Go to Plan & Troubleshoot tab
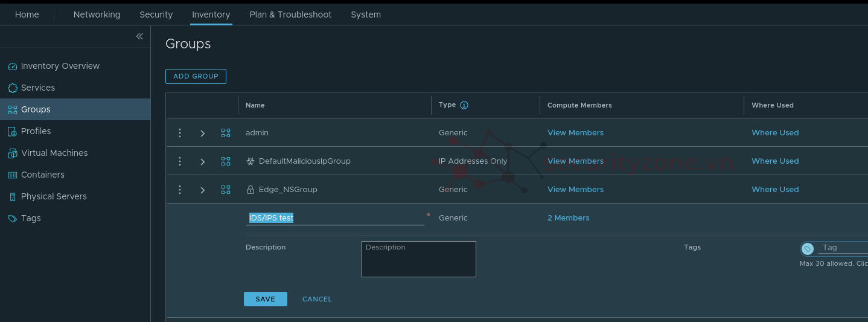Screen dimensions: 868x322 (x=290, y=14)
